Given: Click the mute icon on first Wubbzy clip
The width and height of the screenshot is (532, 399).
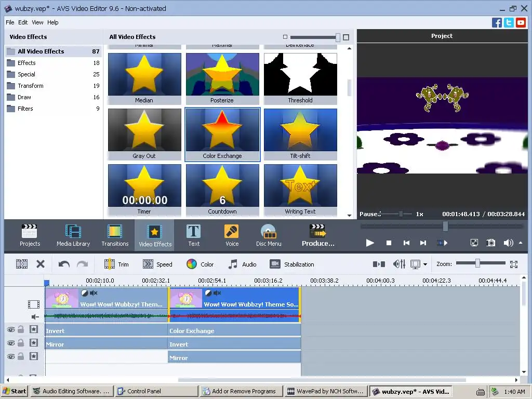Looking at the screenshot, I should pyautogui.click(x=94, y=292).
